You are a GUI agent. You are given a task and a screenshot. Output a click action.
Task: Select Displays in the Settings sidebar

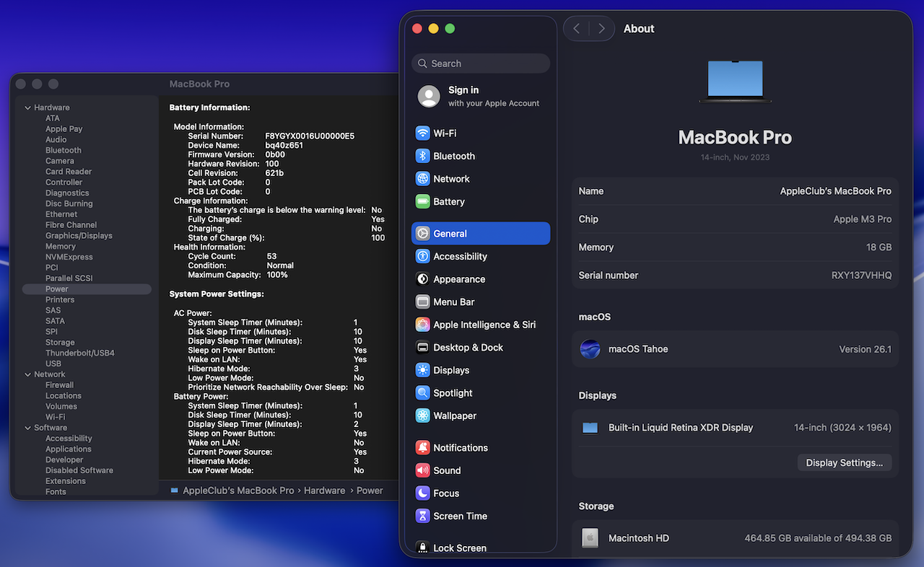pyautogui.click(x=451, y=371)
